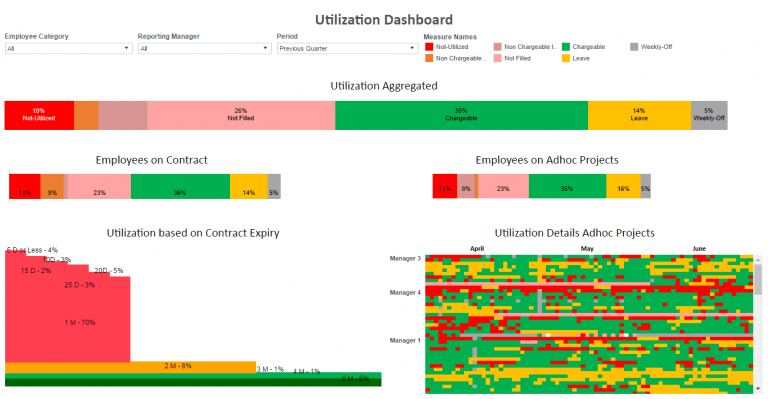Click the red Not-Utilized legend swatch

tap(429, 47)
